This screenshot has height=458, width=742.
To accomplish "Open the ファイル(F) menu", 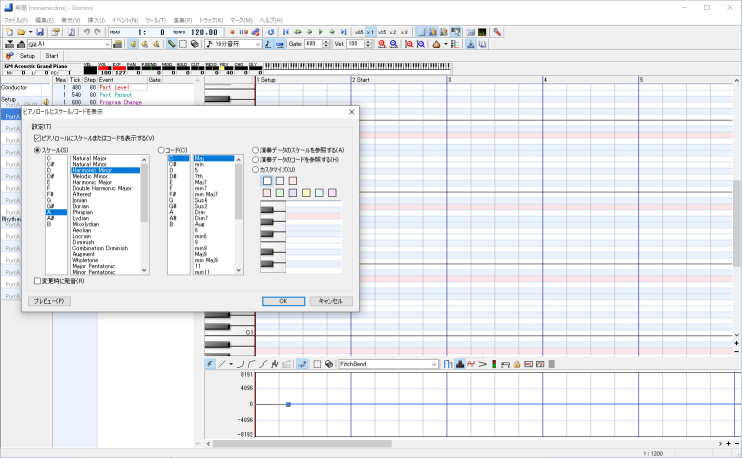I will [x=16, y=20].
